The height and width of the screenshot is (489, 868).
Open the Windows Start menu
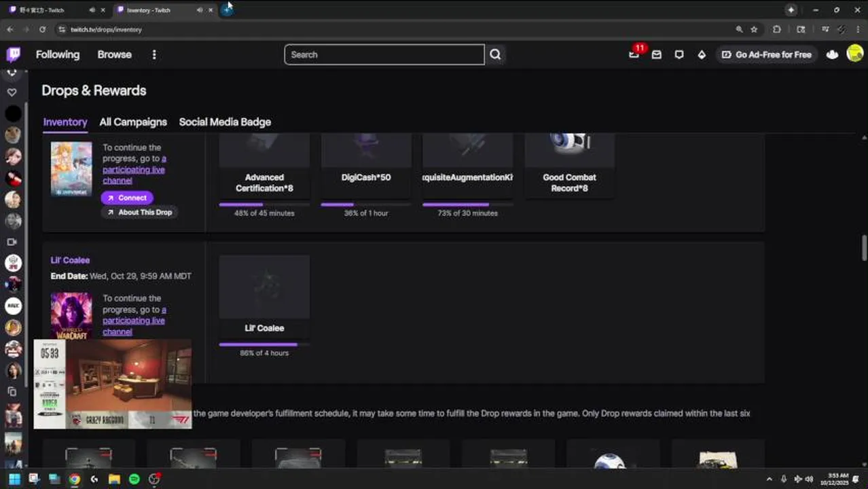pos(14,479)
